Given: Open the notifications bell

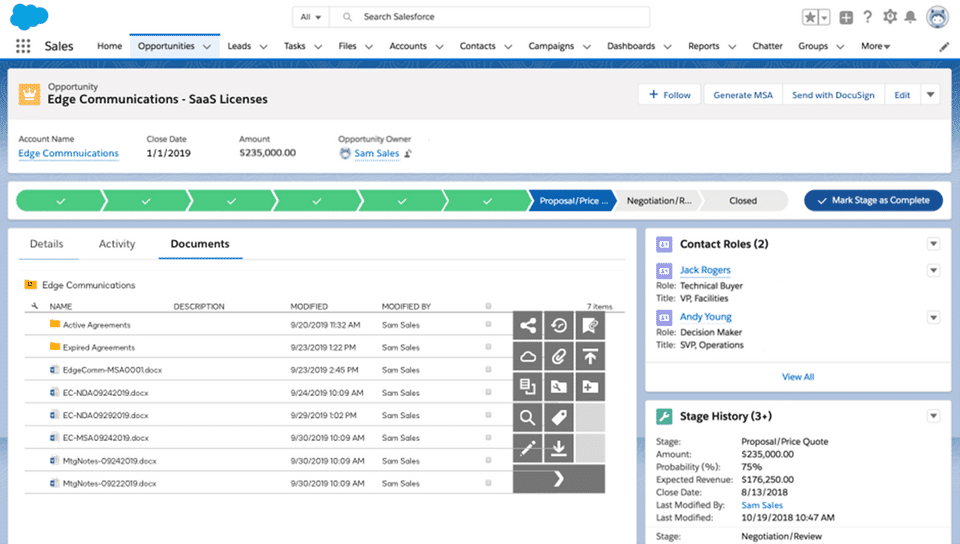Looking at the screenshot, I should point(910,17).
